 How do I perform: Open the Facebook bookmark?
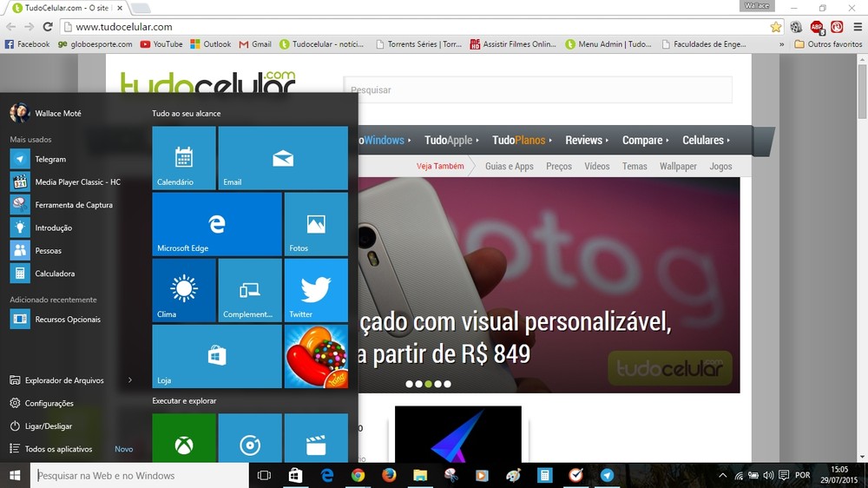pos(27,44)
